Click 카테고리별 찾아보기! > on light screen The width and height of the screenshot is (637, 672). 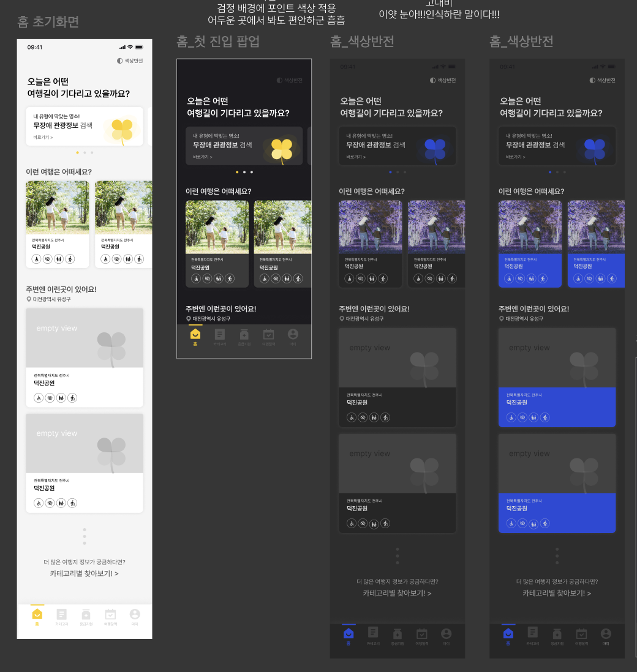[84, 573]
